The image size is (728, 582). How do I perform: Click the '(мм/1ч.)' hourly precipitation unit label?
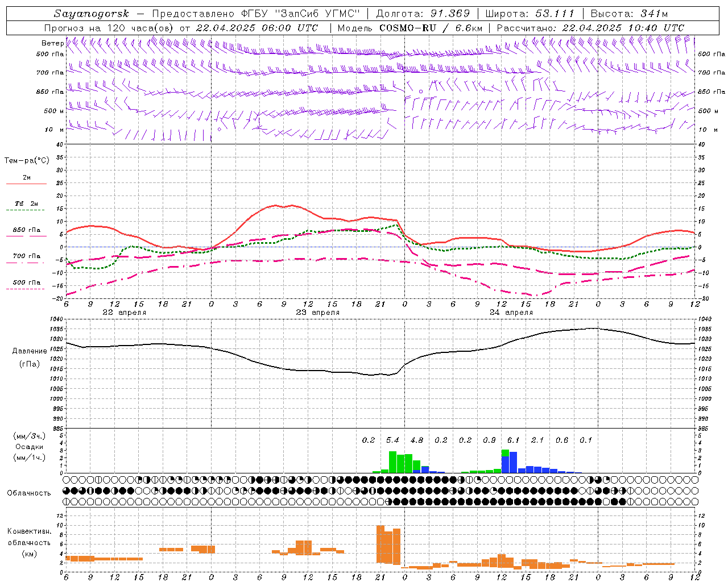(x=30, y=458)
